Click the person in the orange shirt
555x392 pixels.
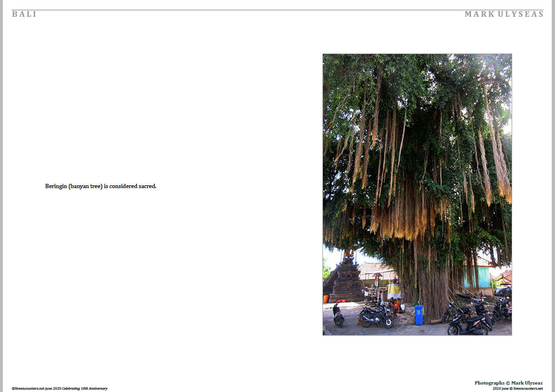pyautogui.click(x=396, y=305)
